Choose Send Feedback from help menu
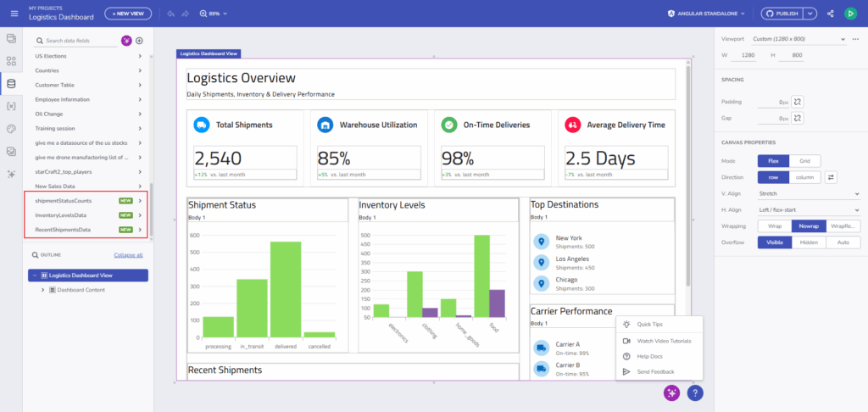The width and height of the screenshot is (868, 412). tap(655, 371)
